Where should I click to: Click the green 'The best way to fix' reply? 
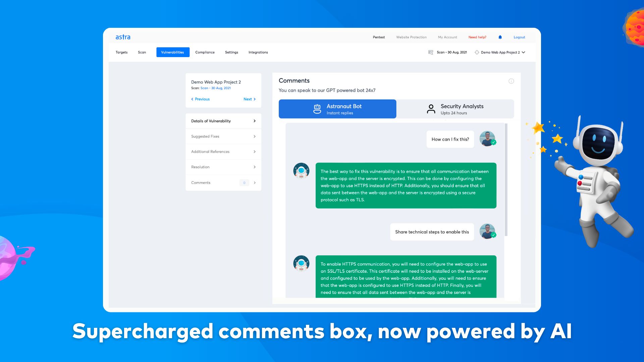click(406, 185)
